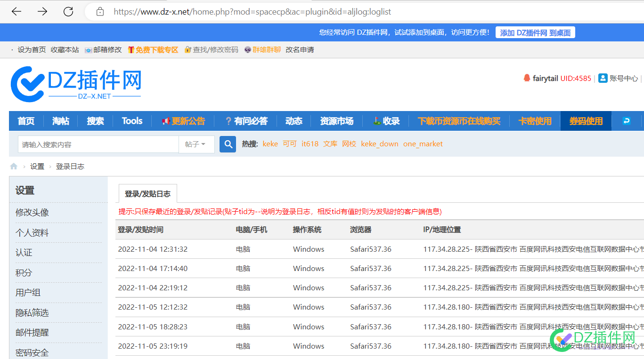Click the 账号中心 user icon
This screenshot has height=359, width=644.
point(603,78)
